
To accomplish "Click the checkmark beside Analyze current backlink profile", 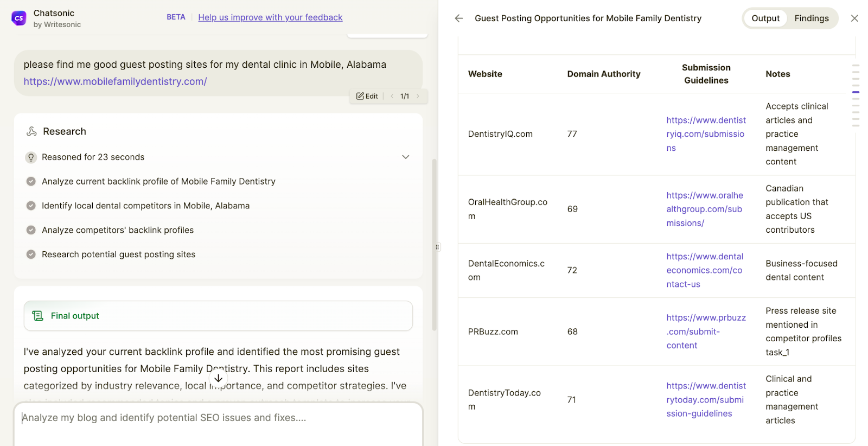I will point(31,181).
